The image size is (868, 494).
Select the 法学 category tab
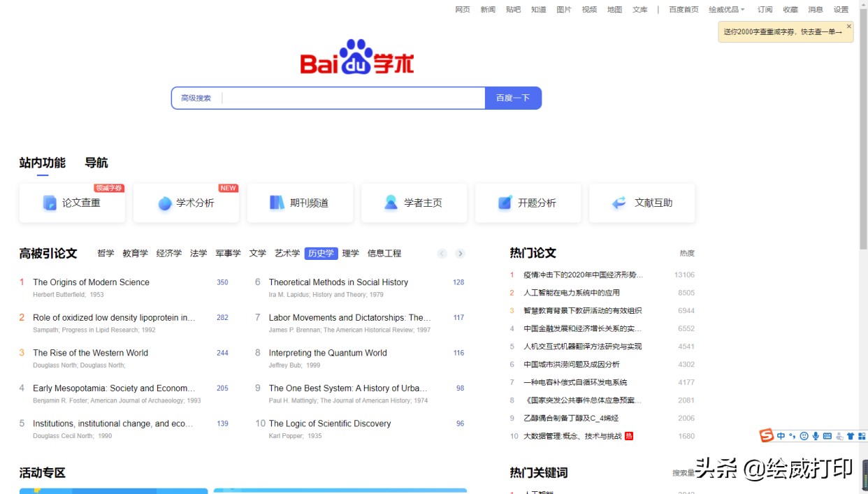(x=198, y=254)
